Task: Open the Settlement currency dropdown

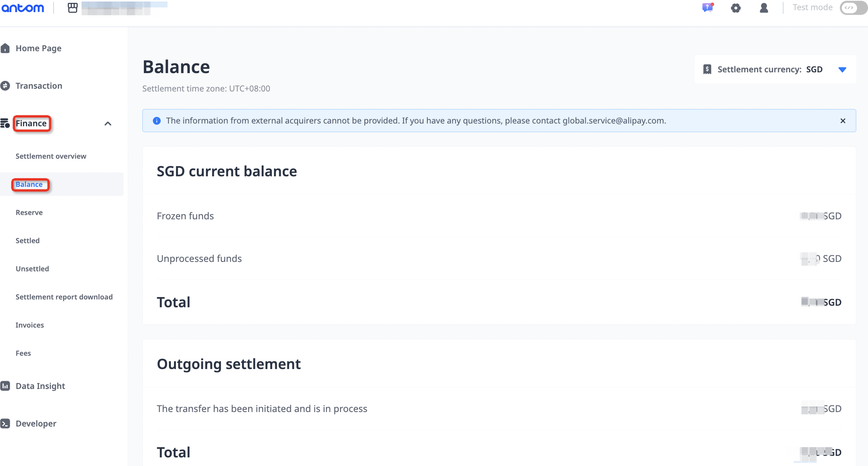Action: 842,70
